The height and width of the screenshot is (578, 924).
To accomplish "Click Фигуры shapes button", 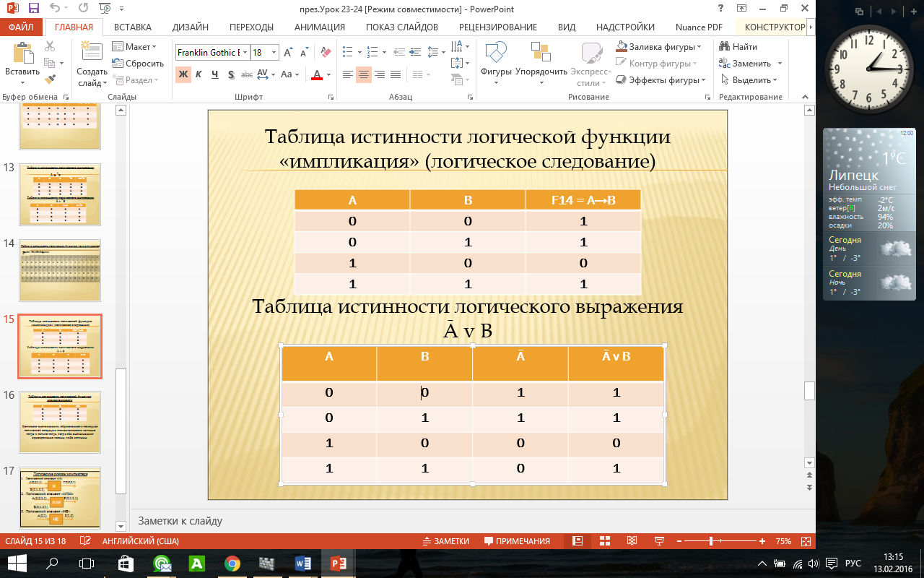I will [496, 64].
